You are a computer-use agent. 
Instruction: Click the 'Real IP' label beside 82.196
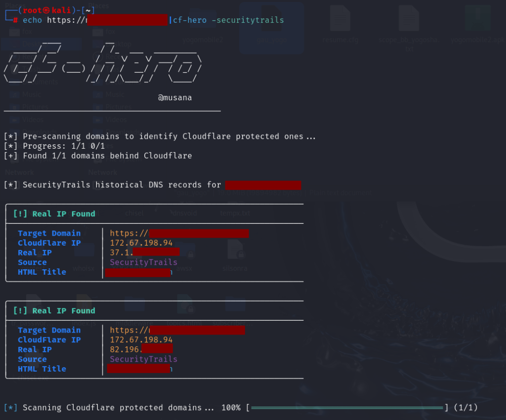[x=35, y=349]
